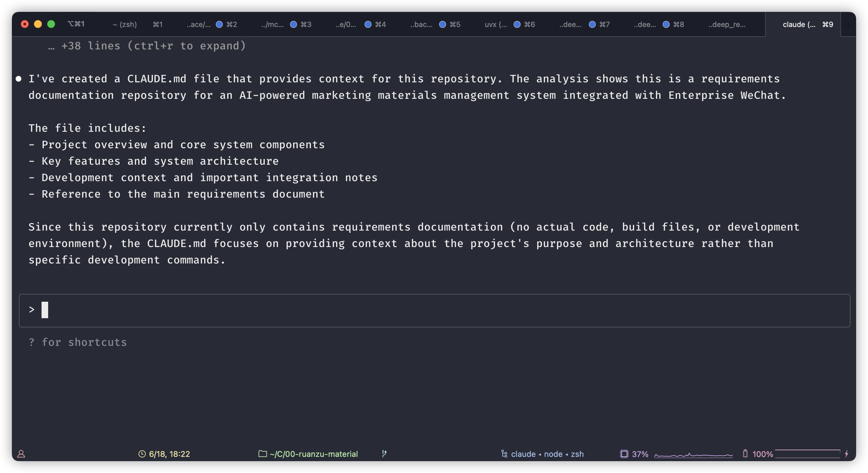
Task: Click the green fullscreen window button
Action: point(51,24)
